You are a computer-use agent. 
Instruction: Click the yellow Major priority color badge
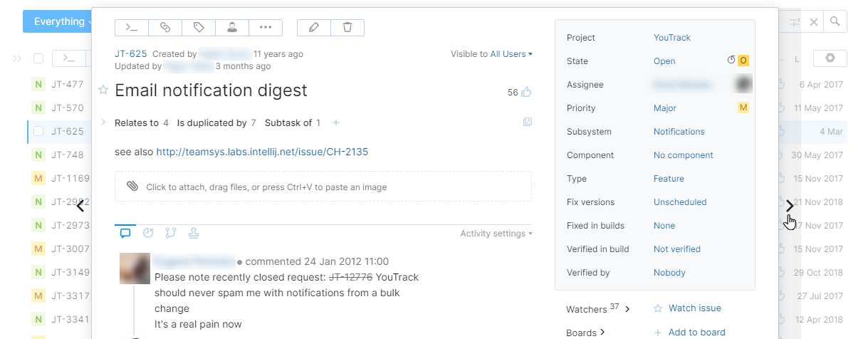click(743, 108)
